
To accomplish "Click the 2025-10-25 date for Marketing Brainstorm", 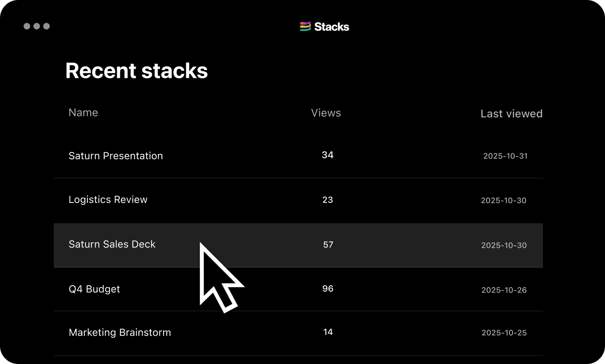I will pos(504,333).
